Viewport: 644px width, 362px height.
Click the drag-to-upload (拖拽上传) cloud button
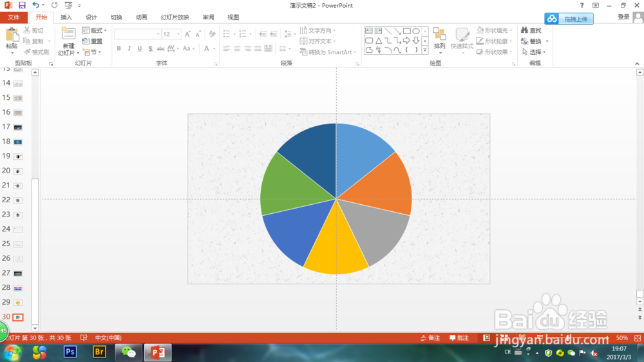pyautogui.click(x=569, y=19)
